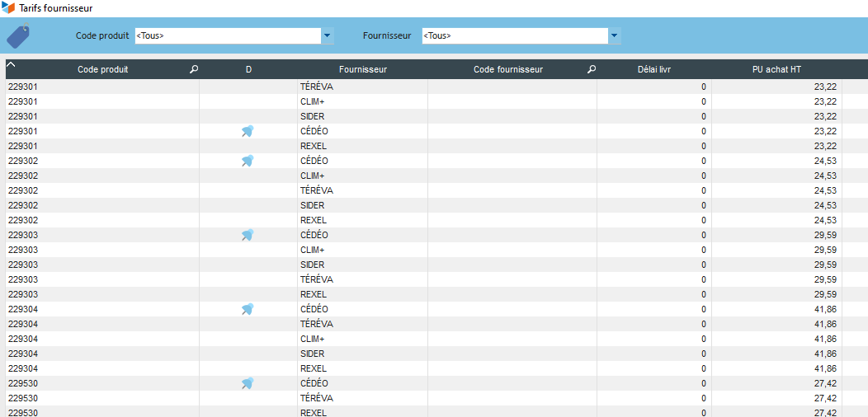Click the D column header

(x=248, y=70)
